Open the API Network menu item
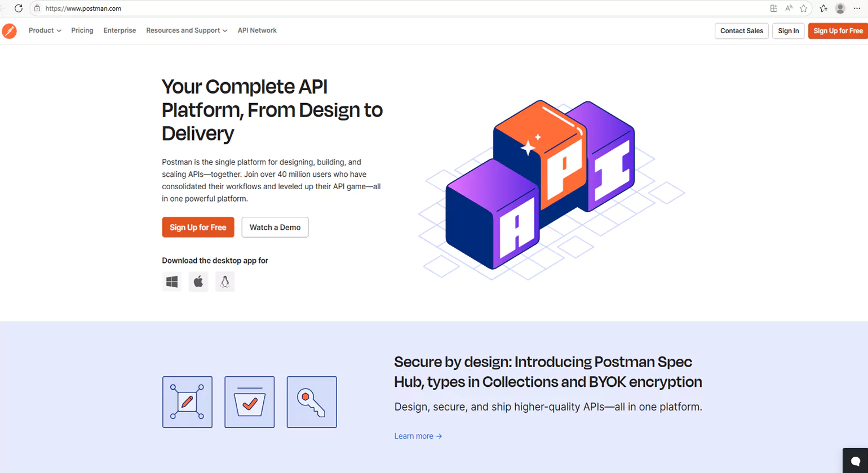The height and width of the screenshot is (473, 868). [x=257, y=30]
